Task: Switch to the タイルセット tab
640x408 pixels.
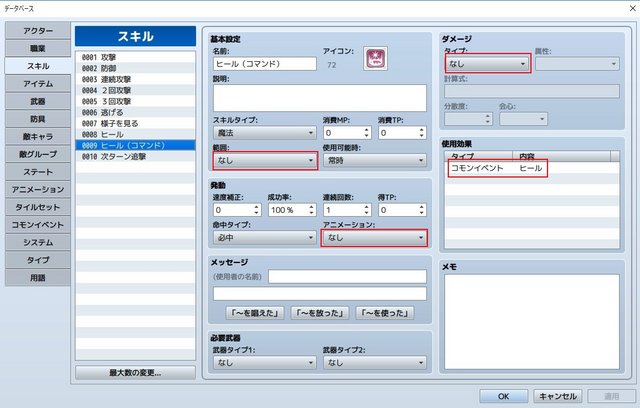Action: 38,207
